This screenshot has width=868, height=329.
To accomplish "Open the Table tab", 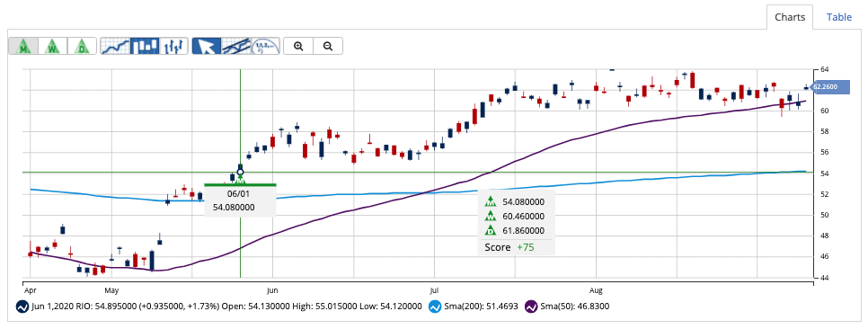I will [838, 17].
